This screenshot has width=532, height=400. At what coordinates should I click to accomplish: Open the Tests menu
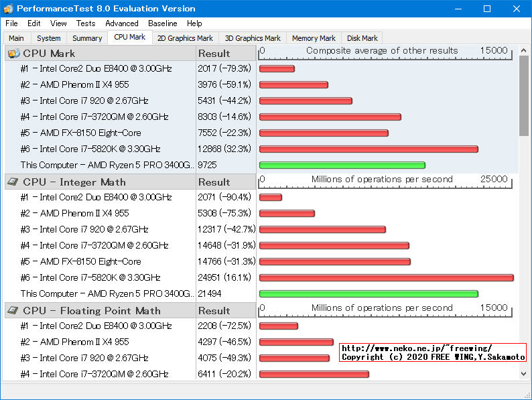[x=86, y=23]
